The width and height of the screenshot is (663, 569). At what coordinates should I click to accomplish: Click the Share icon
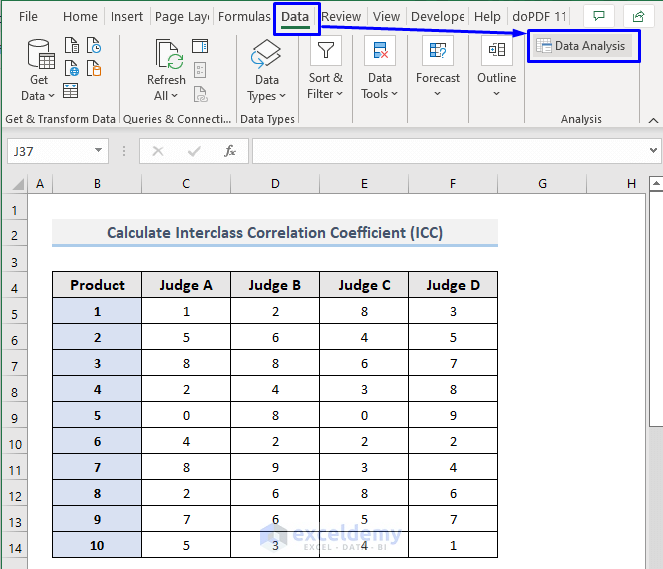click(x=638, y=17)
